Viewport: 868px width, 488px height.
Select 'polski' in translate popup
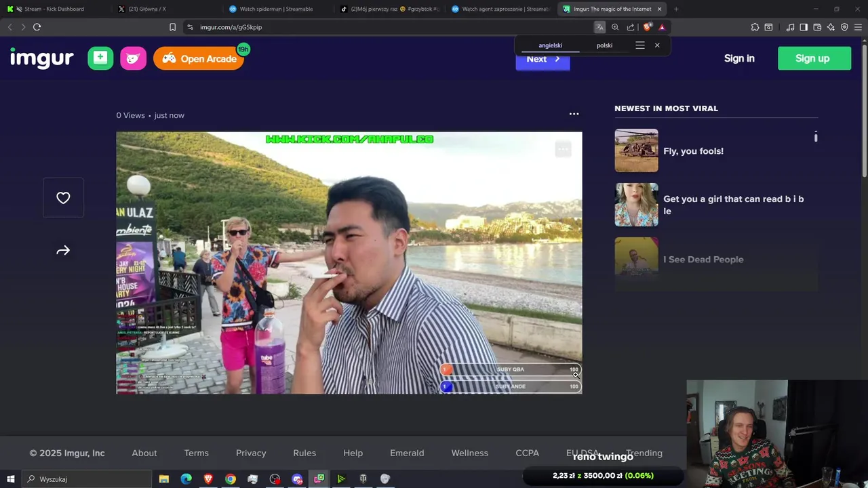pyautogui.click(x=604, y=45)
